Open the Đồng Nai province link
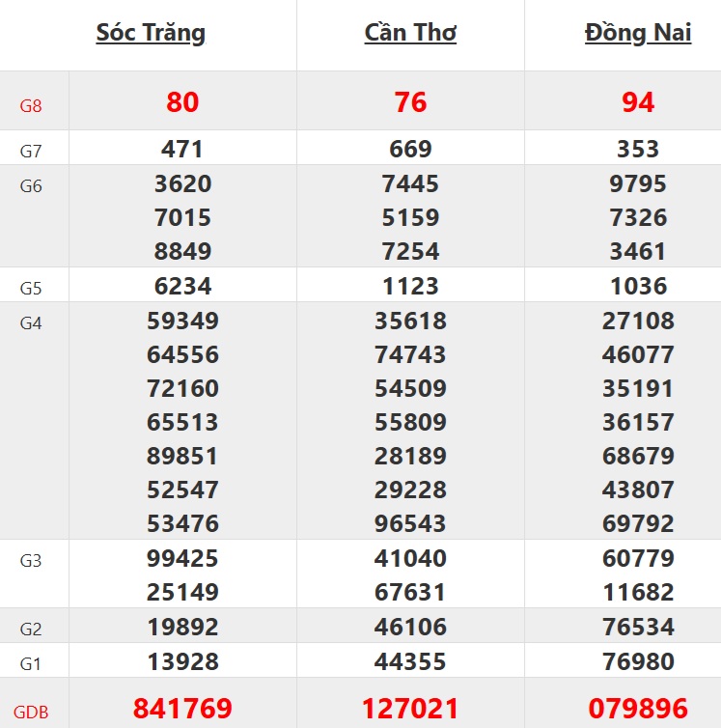 [638, 33]
